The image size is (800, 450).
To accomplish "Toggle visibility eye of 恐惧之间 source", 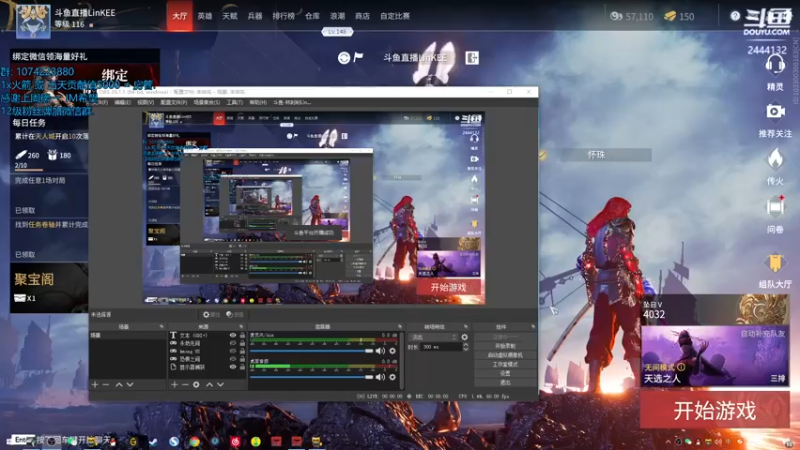I will pos(233,359).
